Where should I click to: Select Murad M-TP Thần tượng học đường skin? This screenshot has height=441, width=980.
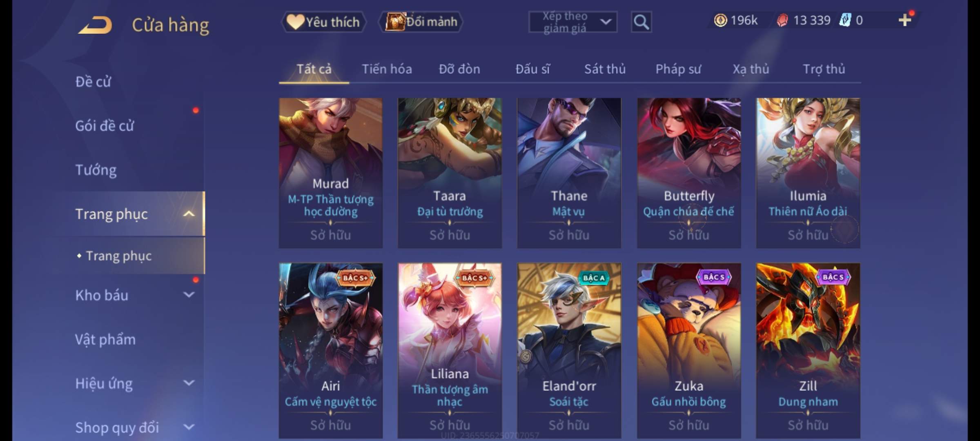coord(331,173)
